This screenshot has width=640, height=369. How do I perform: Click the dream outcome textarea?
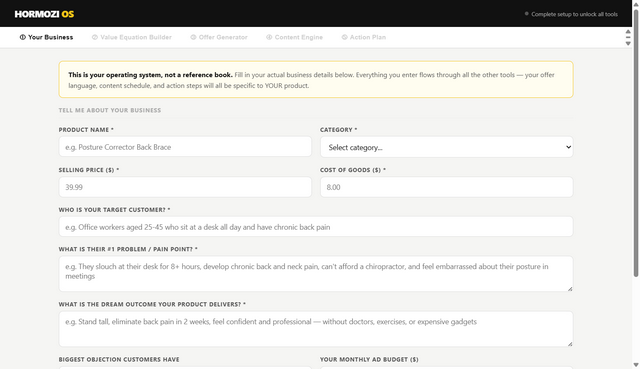tap(316, 329)
